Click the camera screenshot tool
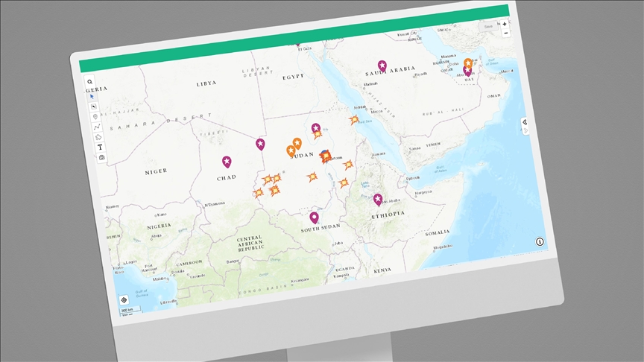The width and height of the screenshot is (644, 362). (101, 158)
